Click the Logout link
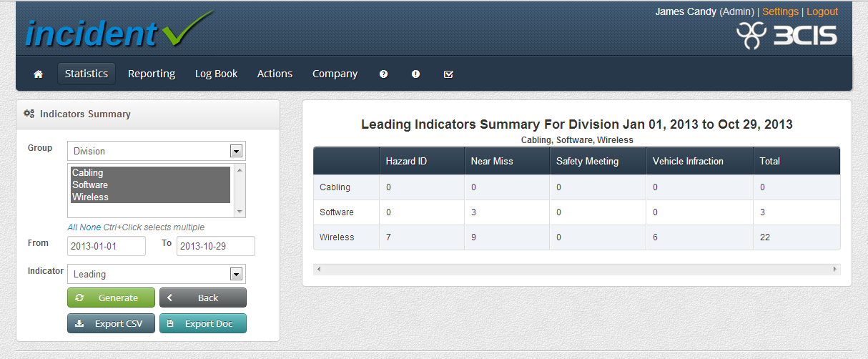The image size is (868, 359). [x=822, y=11]
